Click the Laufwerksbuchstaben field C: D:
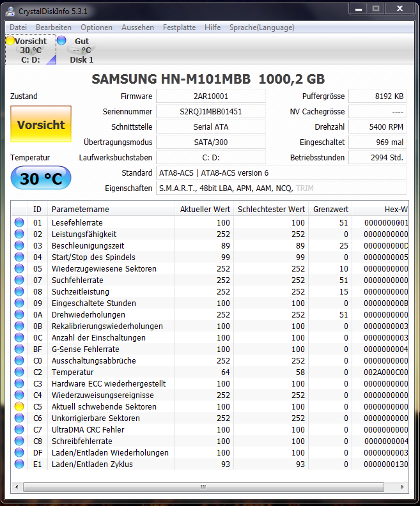Screen dimensions: 420x506 (x=211, y=157)
